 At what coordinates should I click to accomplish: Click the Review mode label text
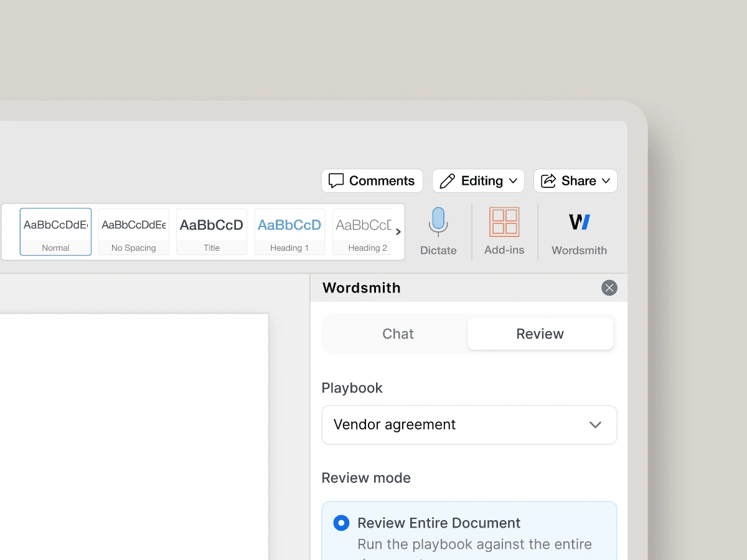pyautogui.click(x=366, y=478)
